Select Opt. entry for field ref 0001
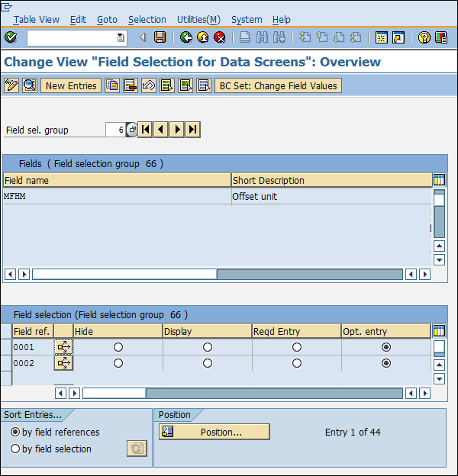Image resolution: width=458 pixels, height=476 pixels. (386, 347)
